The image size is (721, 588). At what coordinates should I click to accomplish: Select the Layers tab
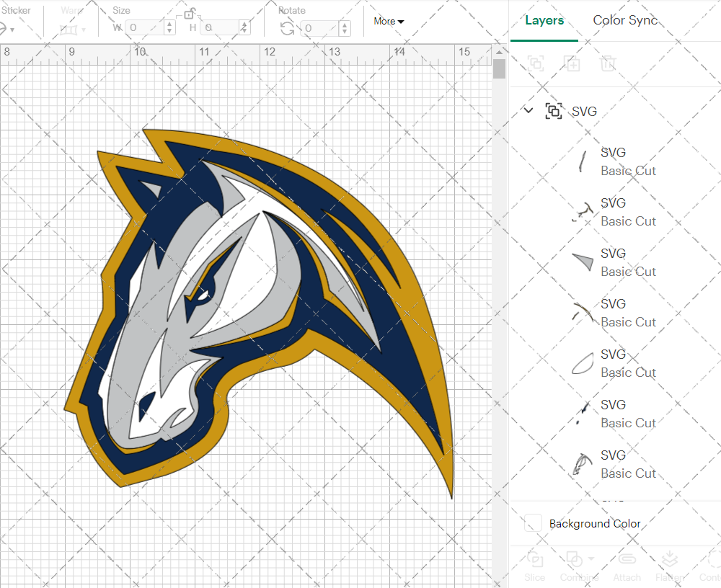[544, 20]
